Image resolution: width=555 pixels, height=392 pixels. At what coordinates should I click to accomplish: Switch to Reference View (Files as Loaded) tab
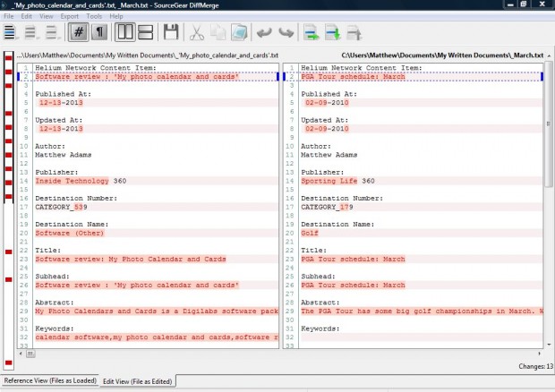coord(50,380)
